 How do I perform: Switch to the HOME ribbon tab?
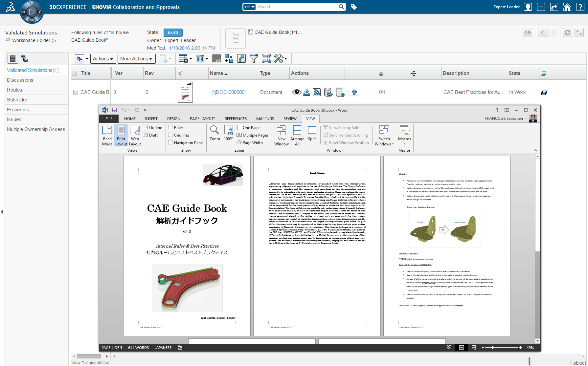click(x=130, y=119)
